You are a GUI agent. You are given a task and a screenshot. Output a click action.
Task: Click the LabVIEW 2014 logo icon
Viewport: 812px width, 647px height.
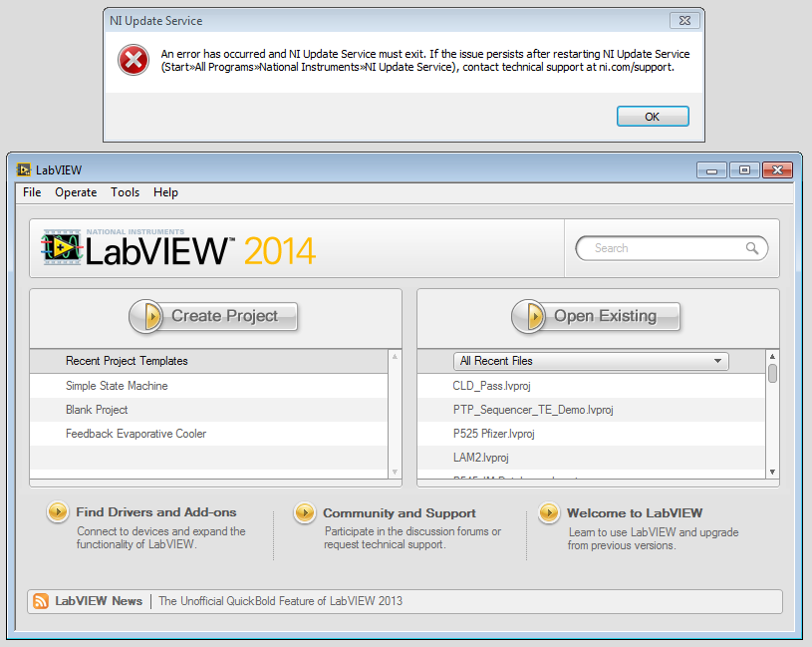click(x=62, y=247)
